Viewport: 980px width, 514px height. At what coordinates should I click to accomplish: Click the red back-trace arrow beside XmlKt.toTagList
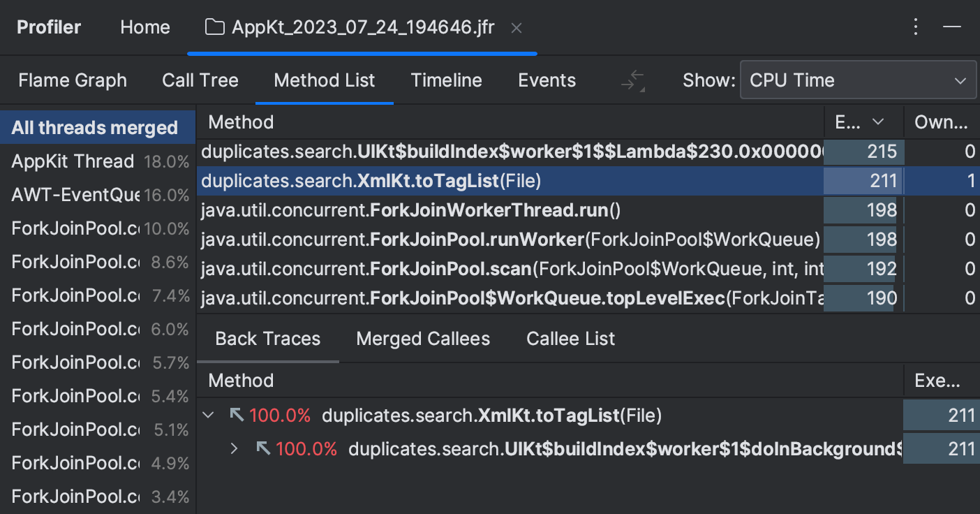point(237,415)
